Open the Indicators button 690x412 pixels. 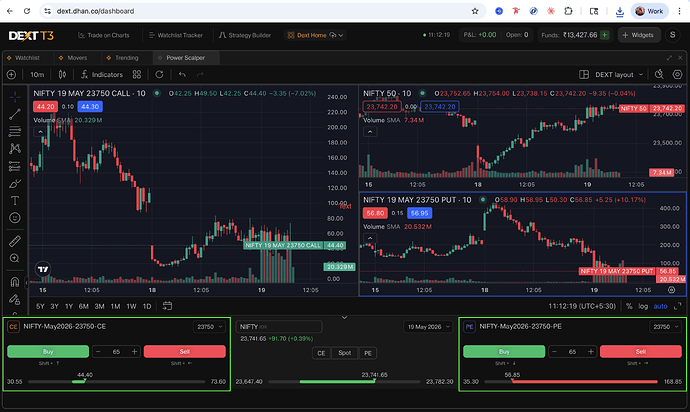pos(102,75)
